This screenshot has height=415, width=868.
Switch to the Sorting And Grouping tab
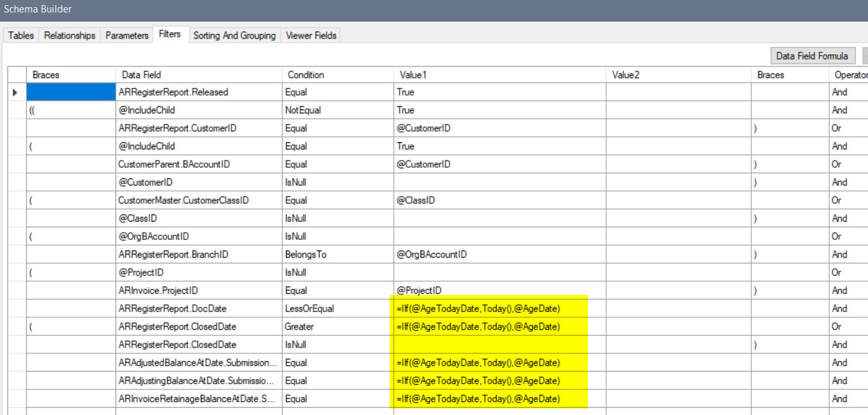(234, 35)
